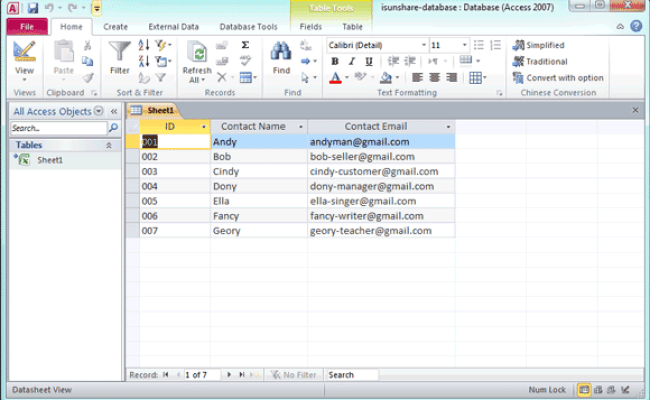The height and width of the screenshot is (400, 650).
Task: Open font size 11 dropdown
Action: tap(464, 45)
